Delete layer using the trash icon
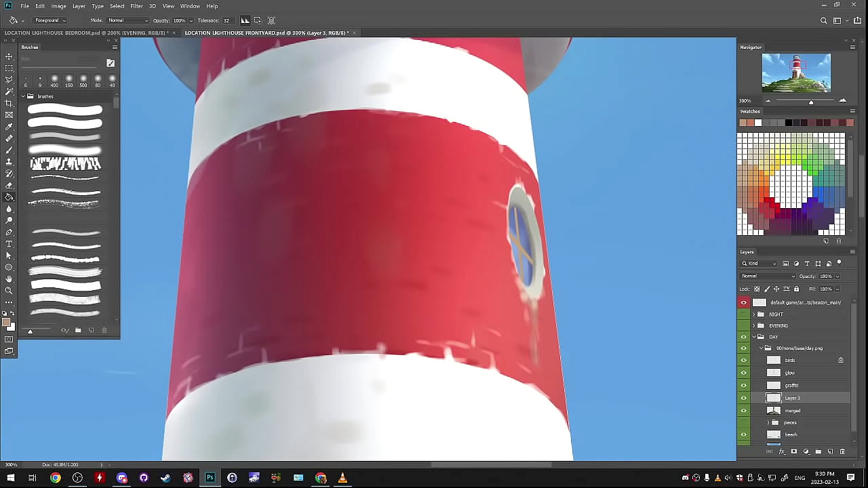The height and width of the screenshot is (488, 868). pos(842,451)
